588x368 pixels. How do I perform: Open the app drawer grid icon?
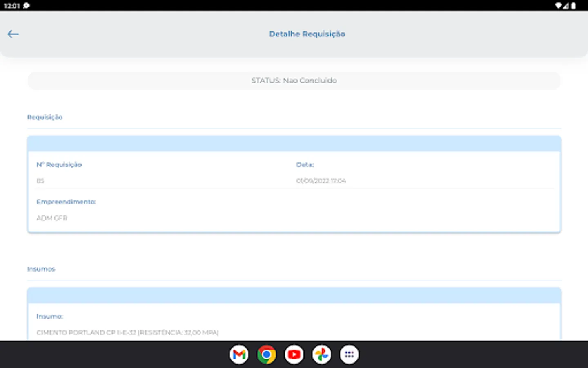(349, 355)
